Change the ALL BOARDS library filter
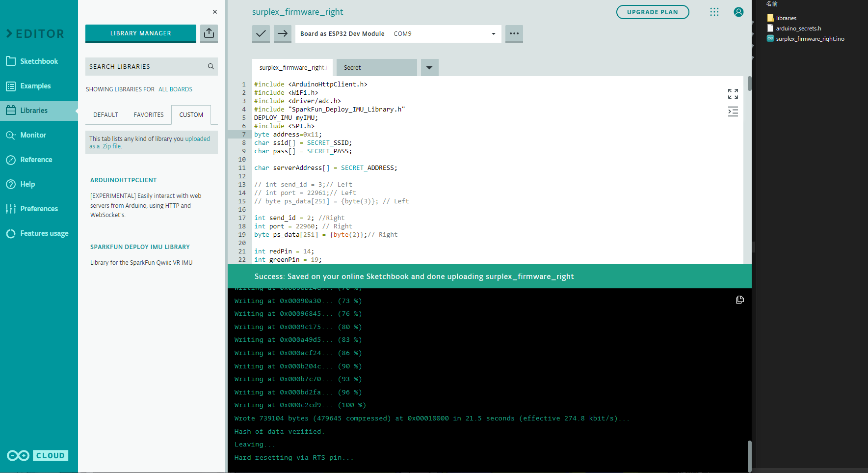 (x=175, y=89)
